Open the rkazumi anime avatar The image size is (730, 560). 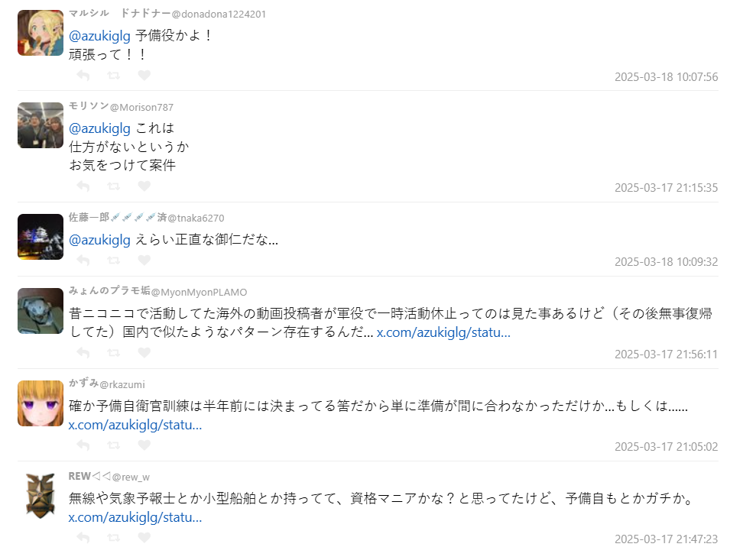pyautogui.click(x=41, y=403)
